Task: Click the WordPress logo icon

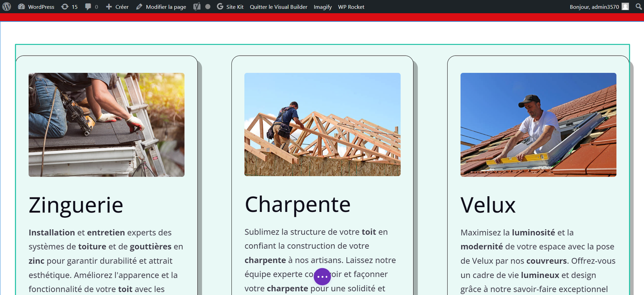Action: [7, 7]
